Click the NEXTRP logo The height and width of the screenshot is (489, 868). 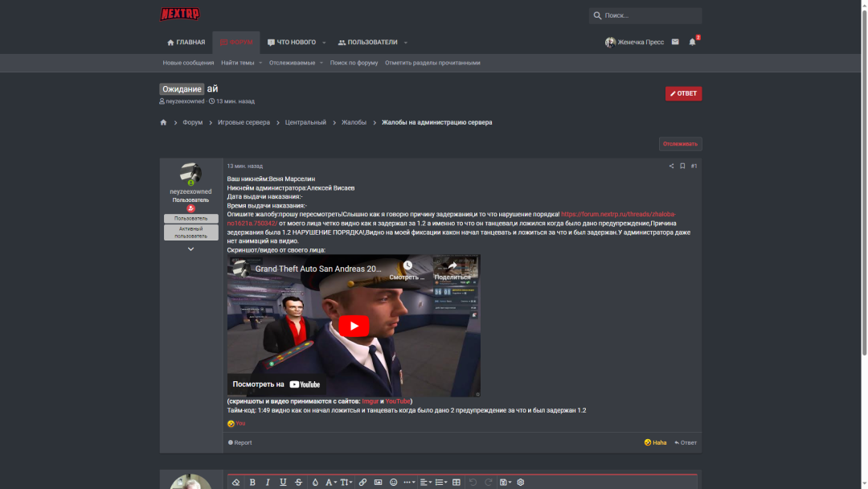coord(179,14)
